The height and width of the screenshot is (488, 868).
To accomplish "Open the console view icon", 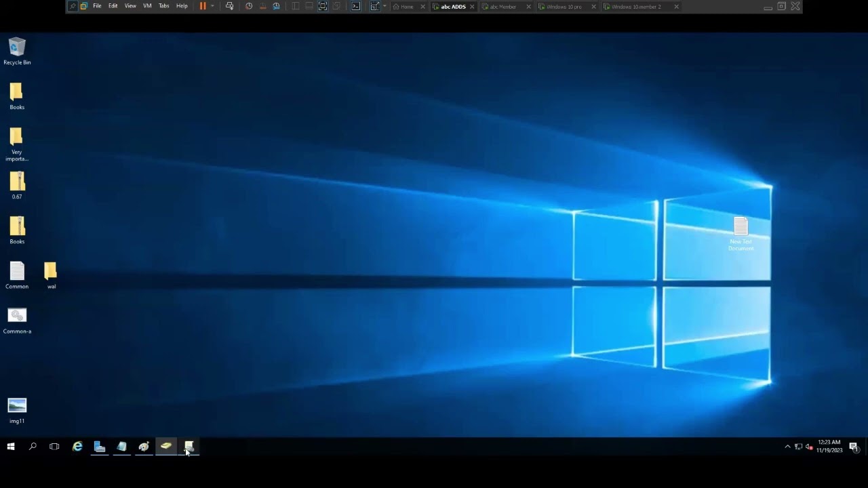I will click(355, 6).
